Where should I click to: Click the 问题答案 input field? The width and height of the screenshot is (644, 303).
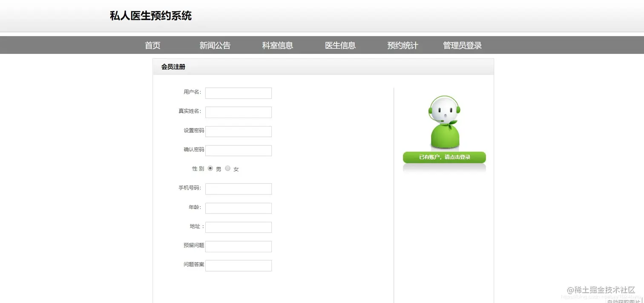tap(238, 265)
